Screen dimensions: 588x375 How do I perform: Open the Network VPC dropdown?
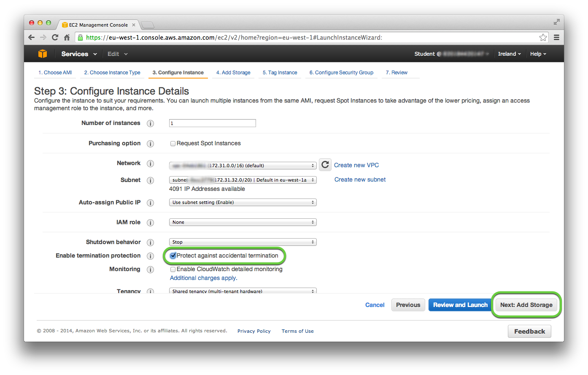(243, 166)
